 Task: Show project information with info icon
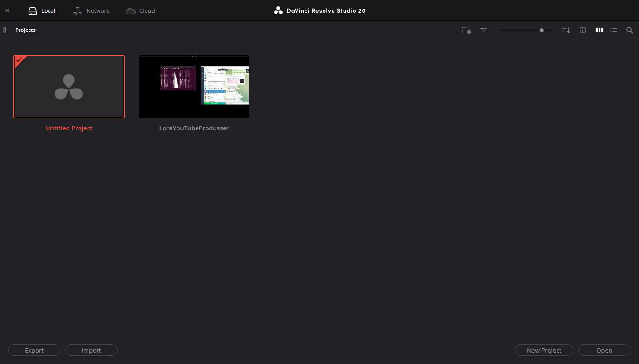[582, 30]
